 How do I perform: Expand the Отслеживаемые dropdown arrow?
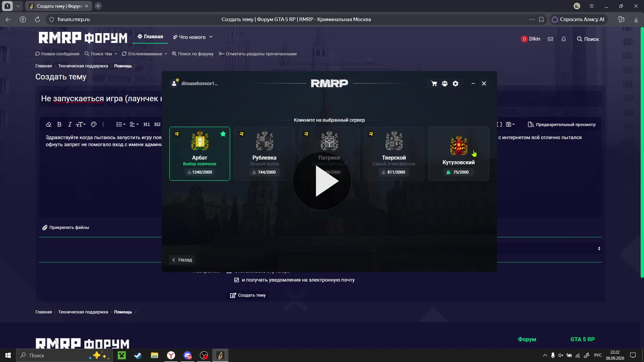tap(166, 54)
